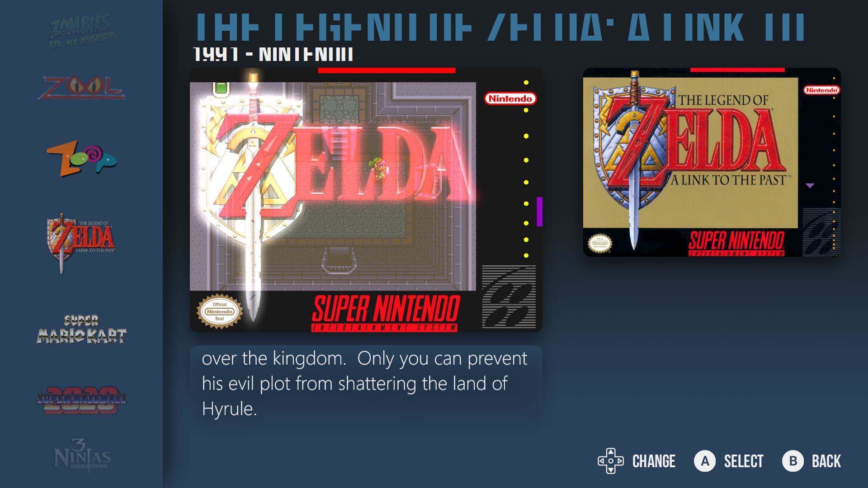
Task: Select Super Baseball 2020 logo
Action: click(81, 400)
